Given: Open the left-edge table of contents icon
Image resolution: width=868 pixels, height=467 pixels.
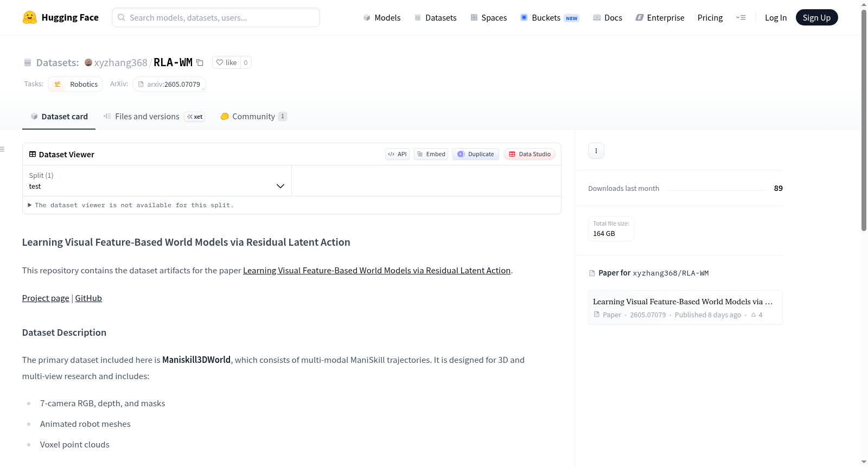Looking at the screenshot, I should 3,149.
